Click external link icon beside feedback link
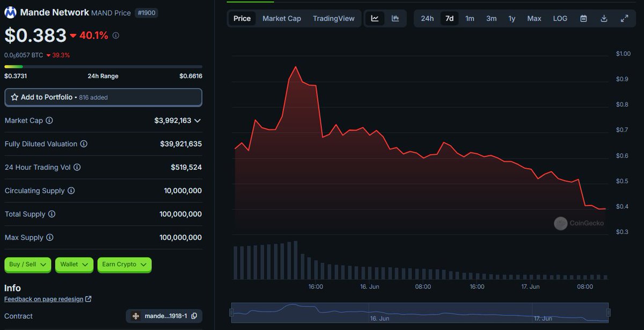Screen dimensions: 644x330 (x=89, y=299)
